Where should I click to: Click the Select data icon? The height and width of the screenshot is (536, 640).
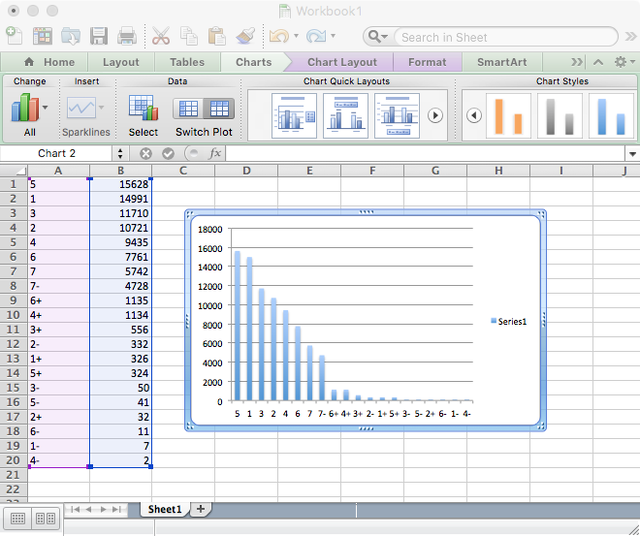[143, 108]
